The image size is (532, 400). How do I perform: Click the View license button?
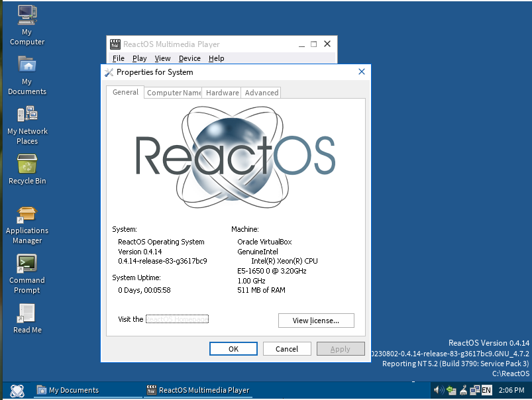click(x=316, y=321)
